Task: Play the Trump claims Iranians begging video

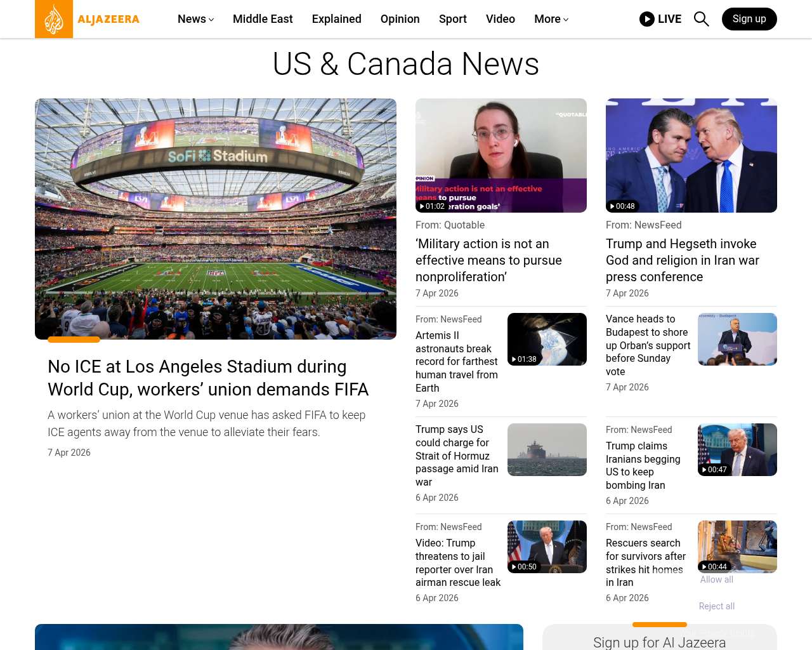Action: click(x=737, y=449)
